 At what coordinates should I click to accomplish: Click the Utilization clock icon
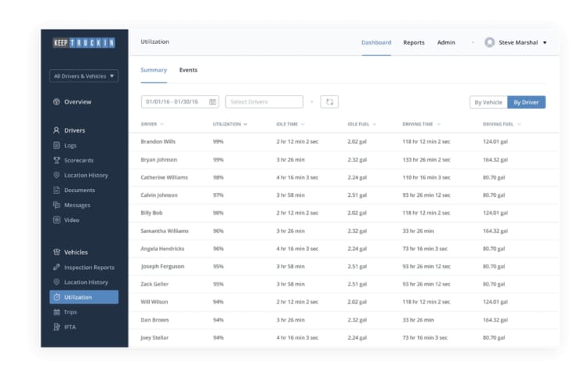tap(56, 297)
